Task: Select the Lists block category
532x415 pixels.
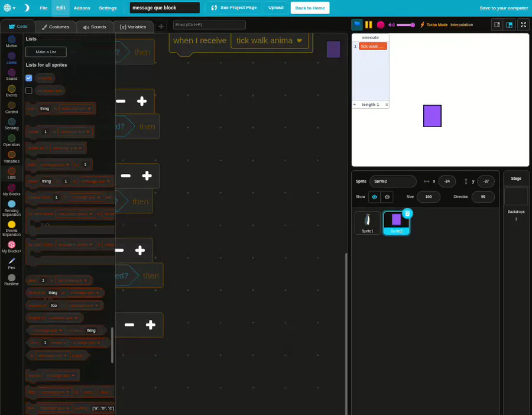Action: (12, 173)
